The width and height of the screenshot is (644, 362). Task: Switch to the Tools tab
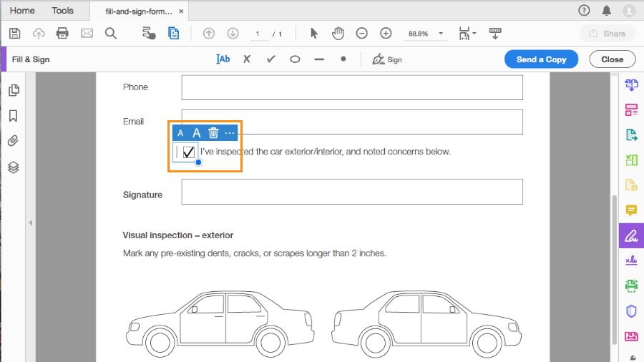tap(62, 11)
